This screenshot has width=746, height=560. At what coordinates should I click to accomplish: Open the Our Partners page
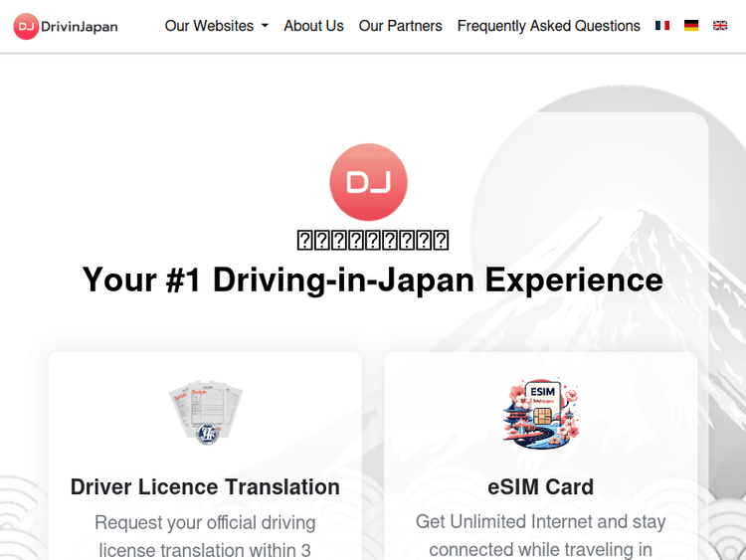[400, 26]
